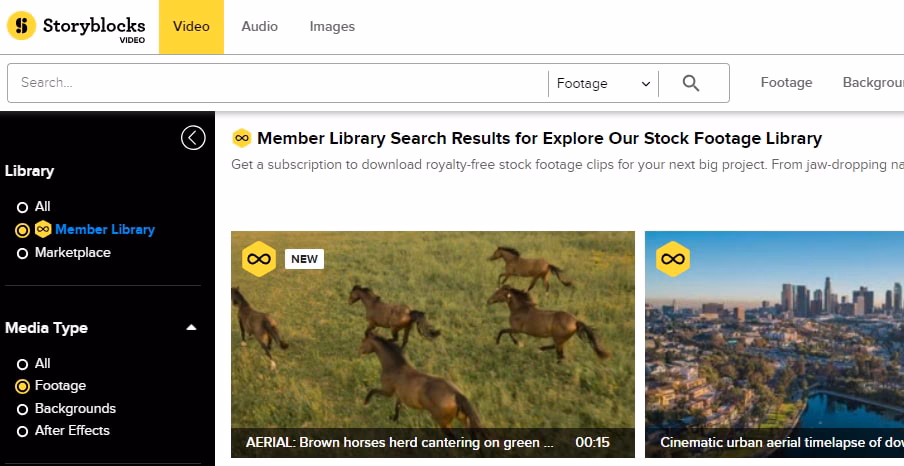This screenshot has height=466, width=904.
Task: Open the Brown horses herd video title
Action: (x=399, y=442)
